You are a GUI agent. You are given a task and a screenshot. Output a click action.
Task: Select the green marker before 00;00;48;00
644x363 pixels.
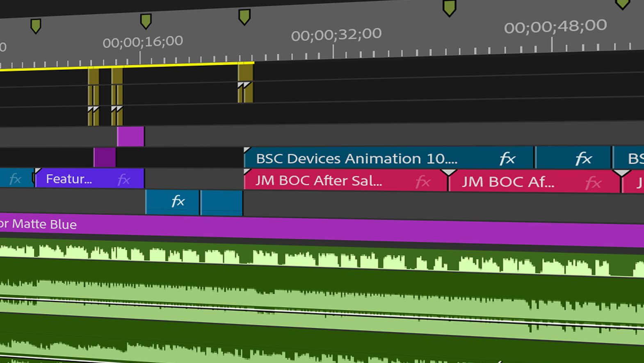[449, 8]
